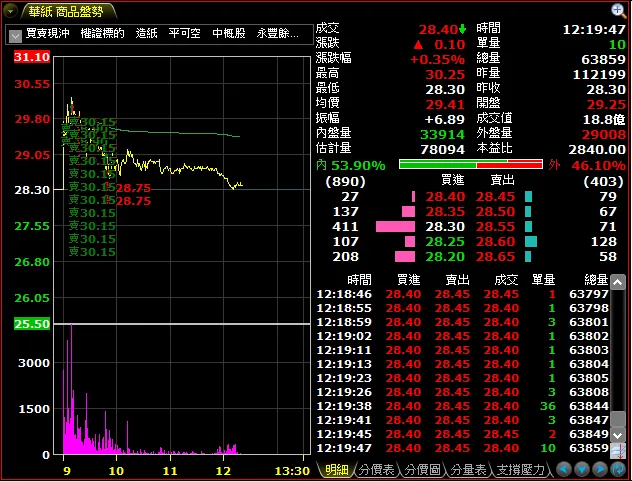632x482 pixels.
Task: Switch to the 分量表 tab
Action: 468,470
